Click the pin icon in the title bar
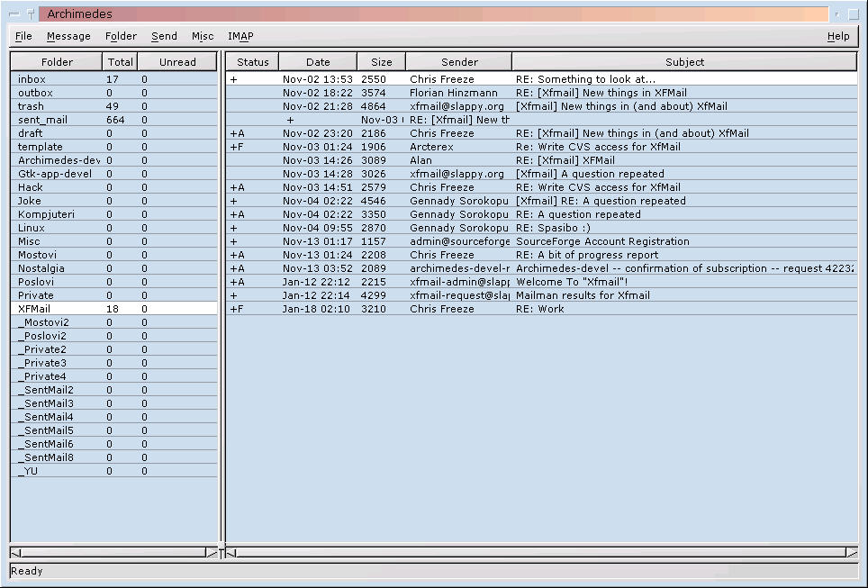The width and height of the screenshot is (868, 588). [31, 14]
